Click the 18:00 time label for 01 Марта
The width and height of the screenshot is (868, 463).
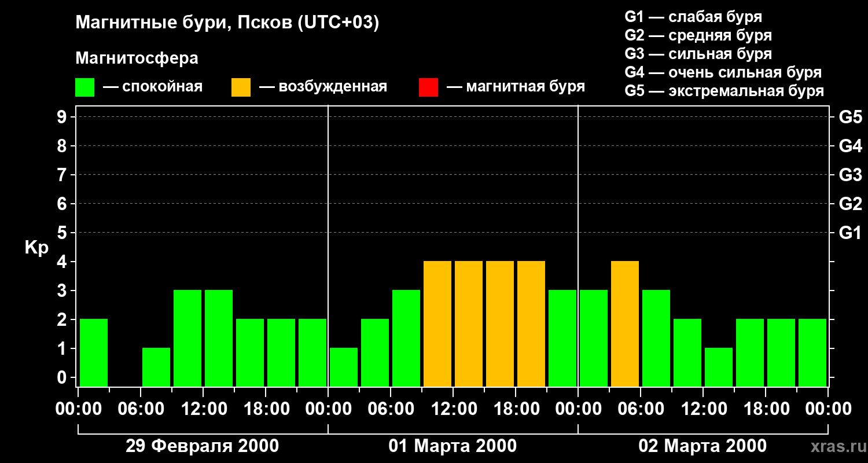[516, 409]
